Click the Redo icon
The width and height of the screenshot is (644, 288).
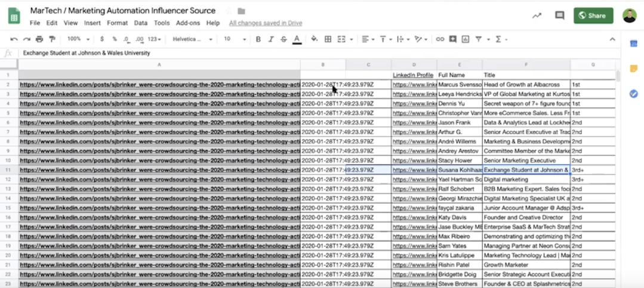point(27,39)
